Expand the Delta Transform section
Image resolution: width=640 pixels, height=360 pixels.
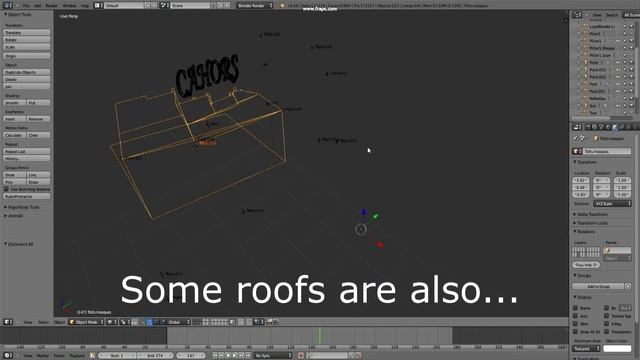592,214
